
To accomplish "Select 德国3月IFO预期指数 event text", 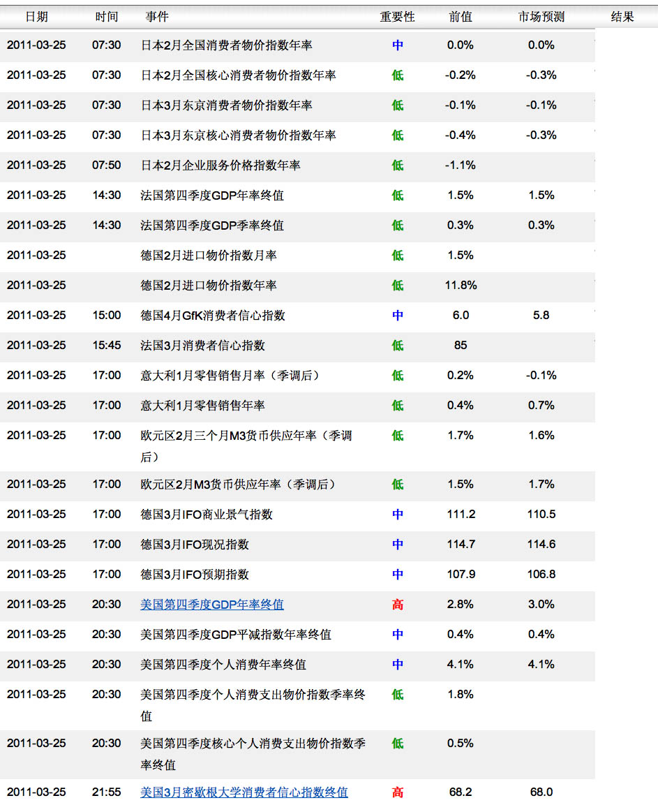I will coord(195,575).
